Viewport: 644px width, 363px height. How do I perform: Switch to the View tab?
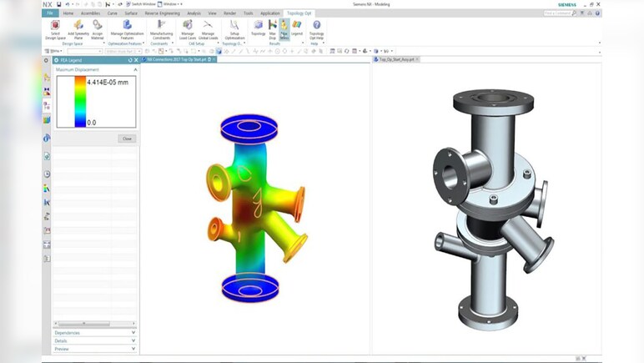(212, 13)
